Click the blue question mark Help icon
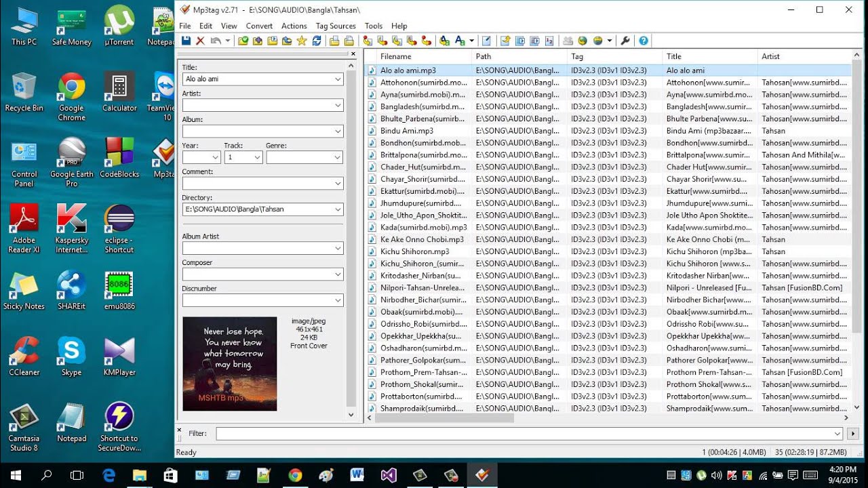The image size is (868, 488). [x=643, y=41]
